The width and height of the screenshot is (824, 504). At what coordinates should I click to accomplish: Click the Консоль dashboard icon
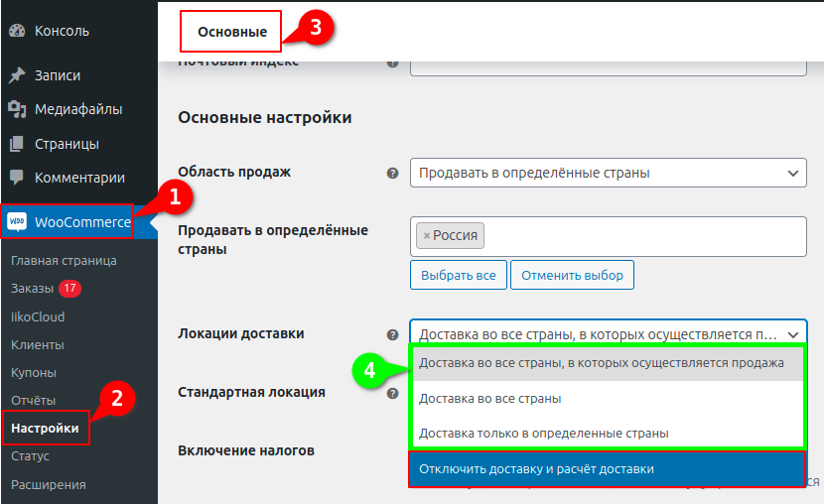click(x=16, y=31)
